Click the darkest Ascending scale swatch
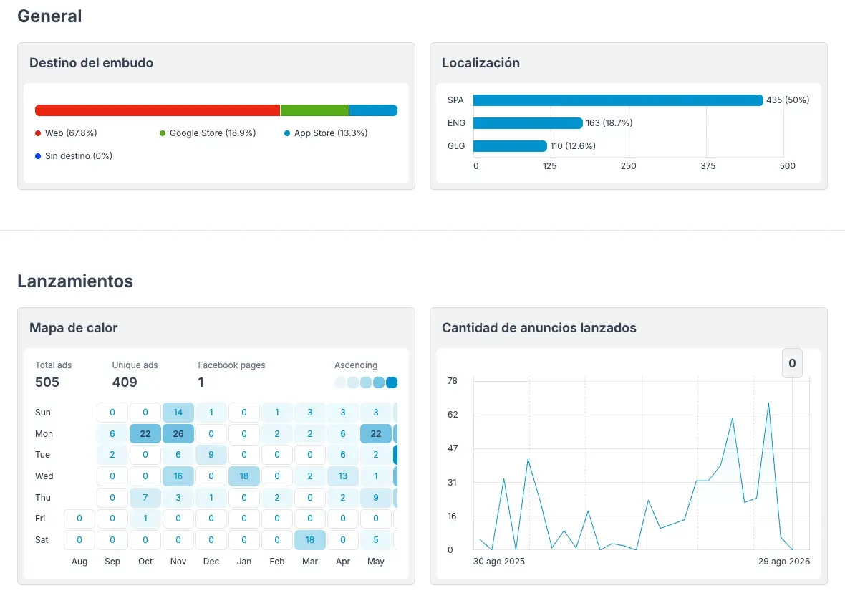845x616 pixels. point(392,382)
